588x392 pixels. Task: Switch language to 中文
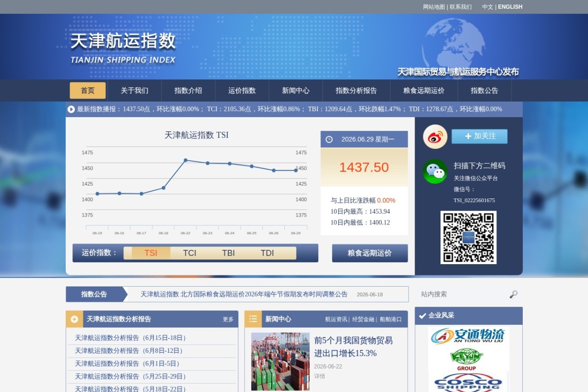coord(488,7)
